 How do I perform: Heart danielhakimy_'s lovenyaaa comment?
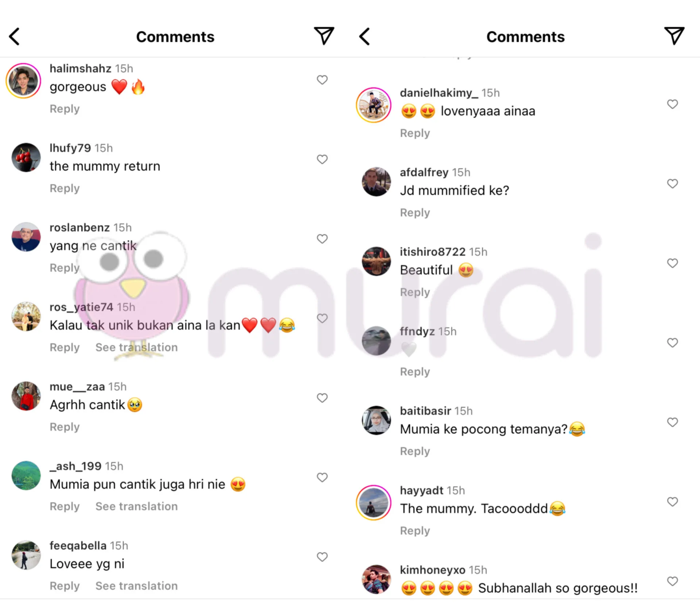(672, 104)
